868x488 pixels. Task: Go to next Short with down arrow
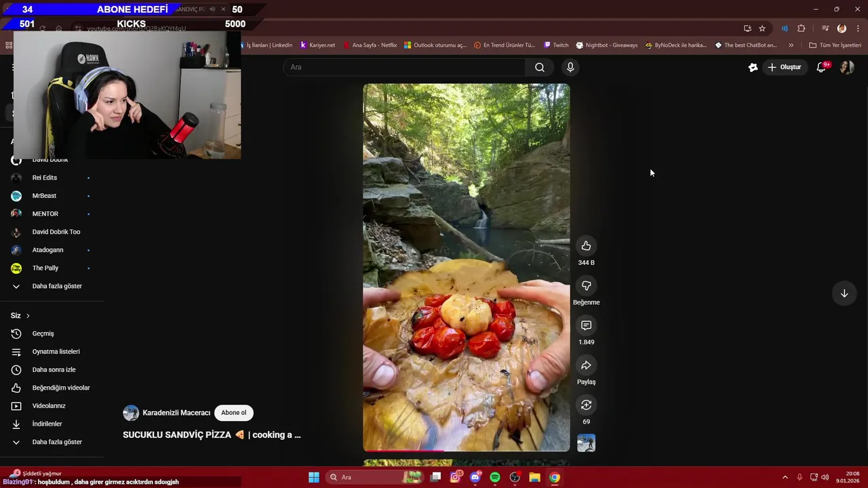(844, 293)
